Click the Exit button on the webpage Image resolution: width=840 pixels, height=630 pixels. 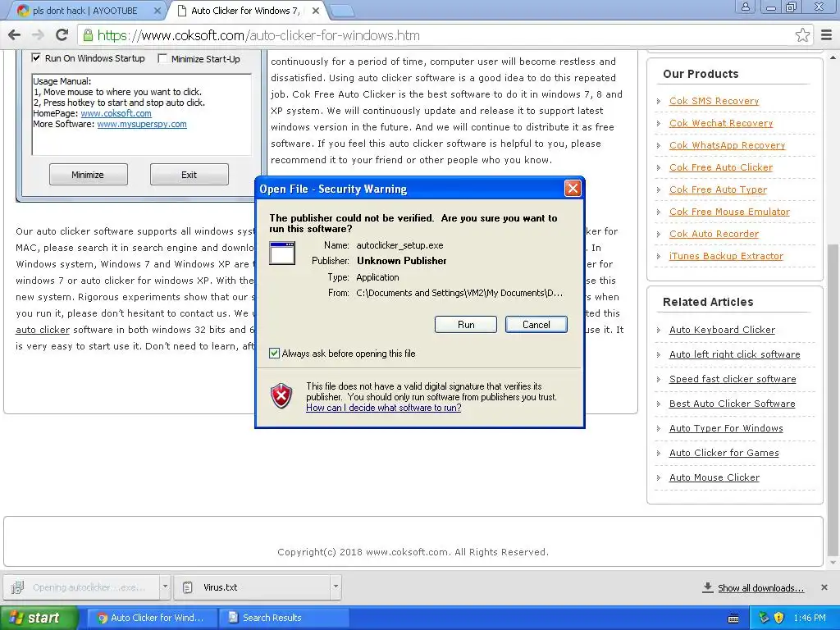click(189, 175)
